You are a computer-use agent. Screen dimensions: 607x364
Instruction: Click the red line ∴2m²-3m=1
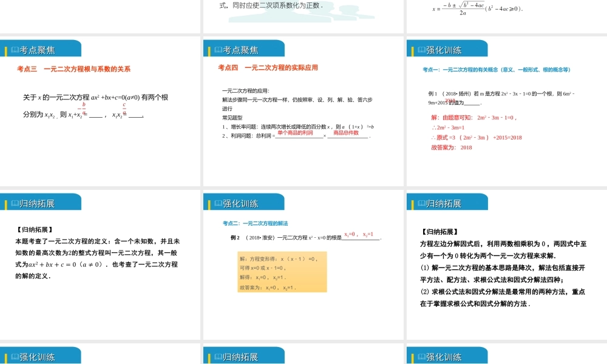[447, 127]
